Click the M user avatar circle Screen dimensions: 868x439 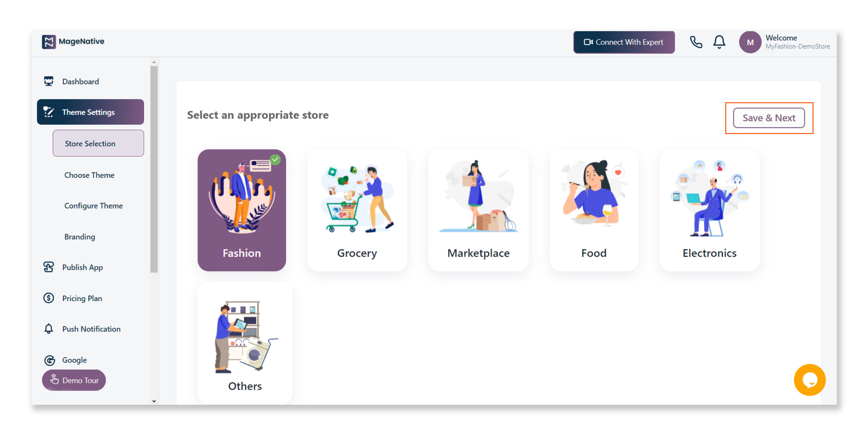coord(750,42)
